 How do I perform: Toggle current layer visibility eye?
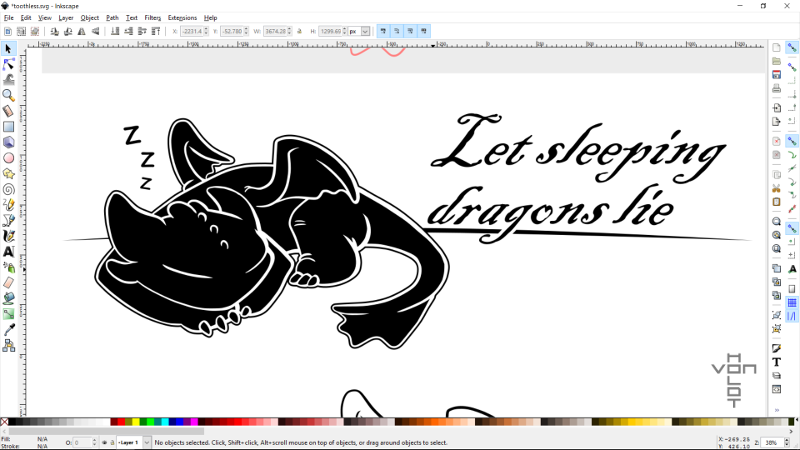click(105, 443)
